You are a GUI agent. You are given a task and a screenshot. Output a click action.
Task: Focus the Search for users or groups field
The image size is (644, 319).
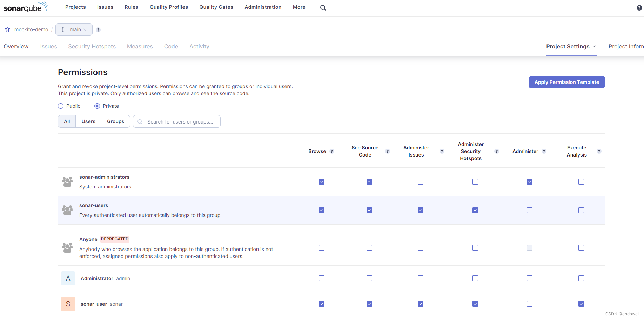(x=177, y=121)
